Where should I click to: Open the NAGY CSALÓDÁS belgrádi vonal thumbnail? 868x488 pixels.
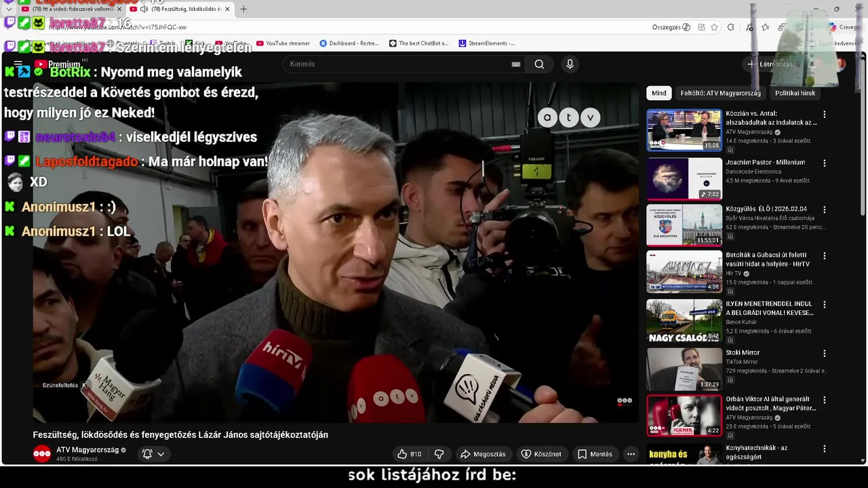click(x=684, y=321)
